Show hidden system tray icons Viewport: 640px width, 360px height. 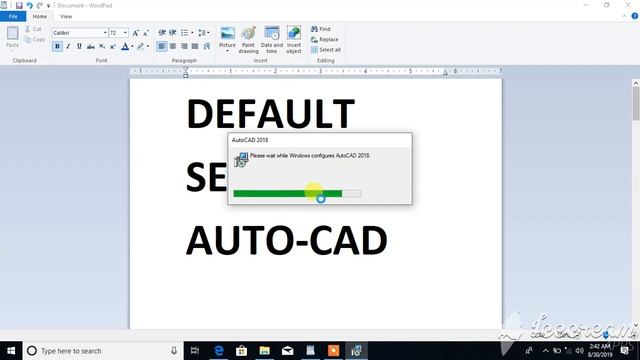545,351
